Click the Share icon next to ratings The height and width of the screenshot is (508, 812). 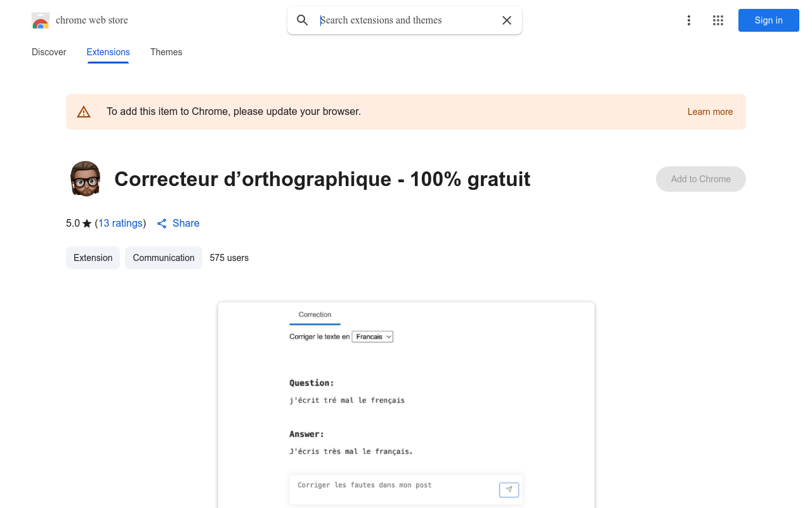pyautogui.click(x=161, y=223)
